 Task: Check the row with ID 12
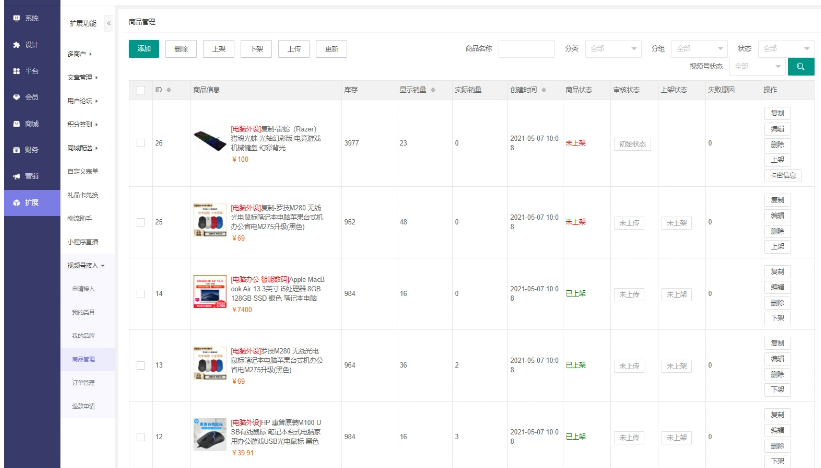(x=140, y=437)
